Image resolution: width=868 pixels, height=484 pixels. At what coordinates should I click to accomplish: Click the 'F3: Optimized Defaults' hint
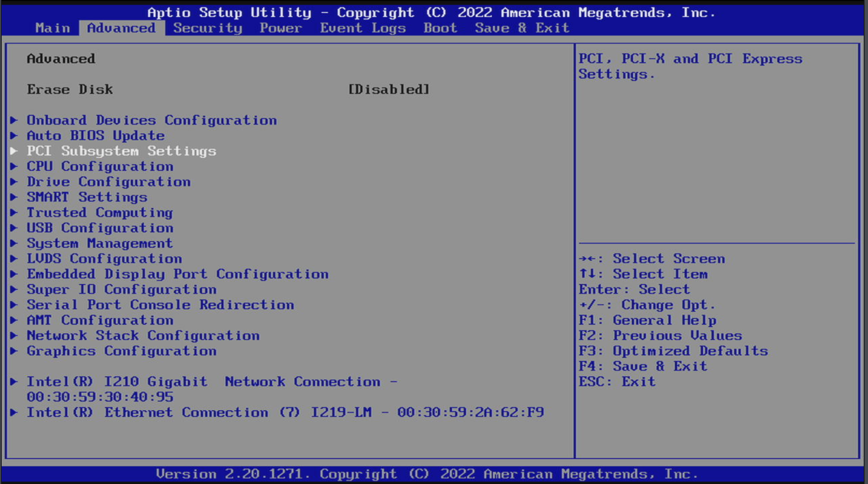[673, 351]
